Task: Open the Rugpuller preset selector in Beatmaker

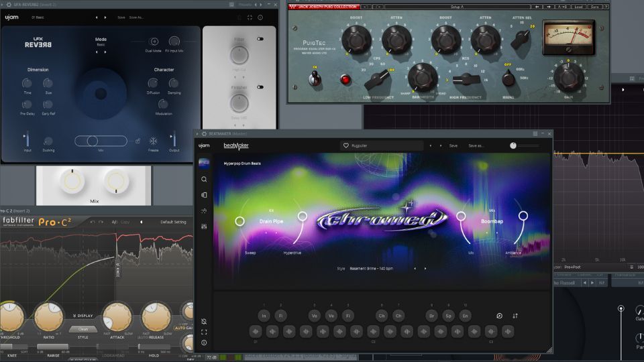Action: [381, 145]
